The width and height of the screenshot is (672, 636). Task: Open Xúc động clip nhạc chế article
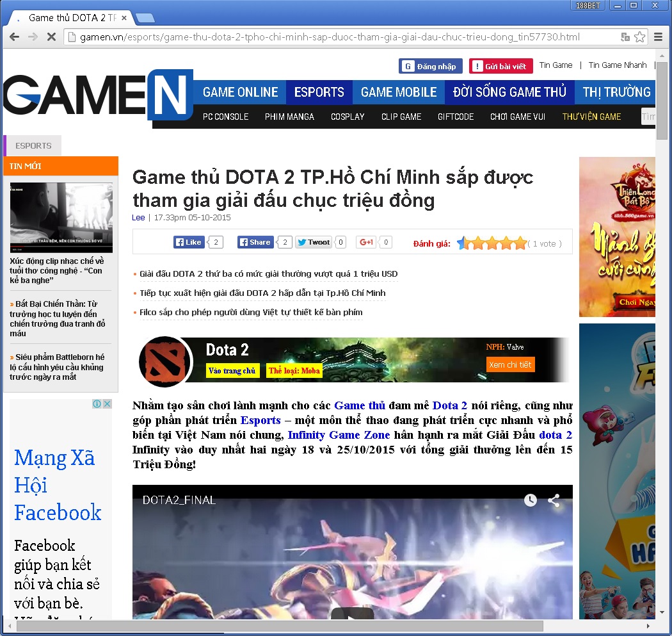[57, 271]
